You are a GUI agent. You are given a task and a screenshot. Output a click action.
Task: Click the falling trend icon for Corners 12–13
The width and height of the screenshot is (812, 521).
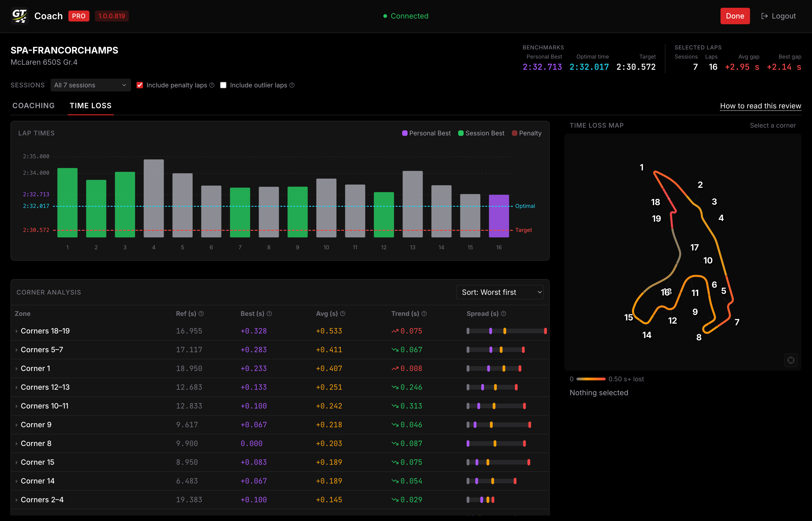pos(395,387)
